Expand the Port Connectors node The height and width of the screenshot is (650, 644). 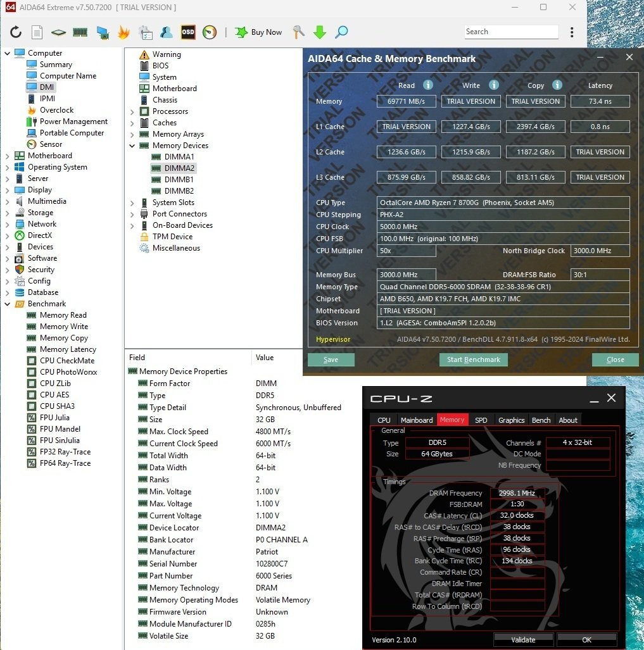tap(132, 215)
